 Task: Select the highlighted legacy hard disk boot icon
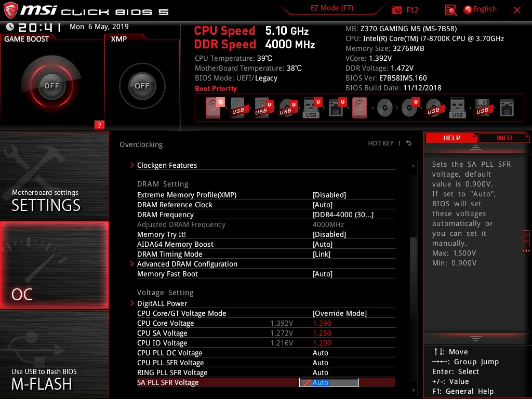tap(360, 108)
